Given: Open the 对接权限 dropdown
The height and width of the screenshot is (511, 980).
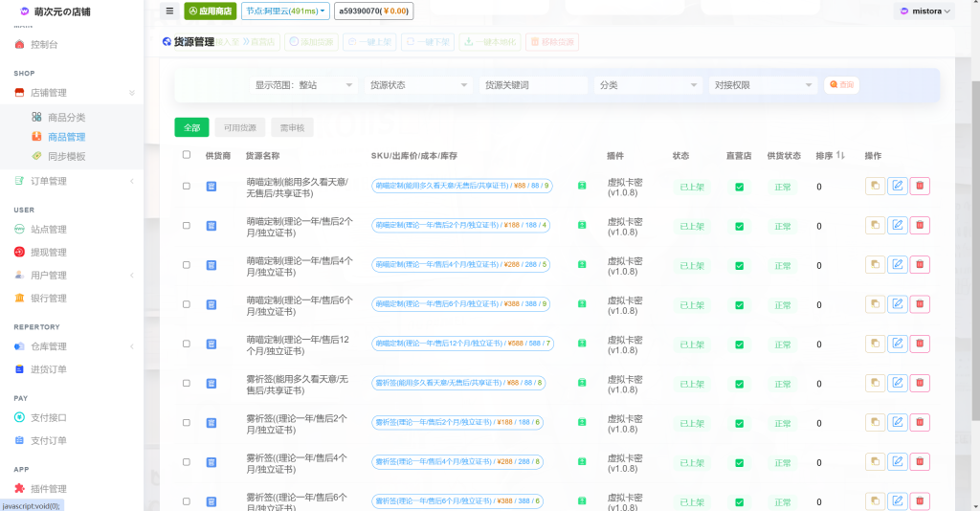Looking at the screenshot, I should point(763,85).
